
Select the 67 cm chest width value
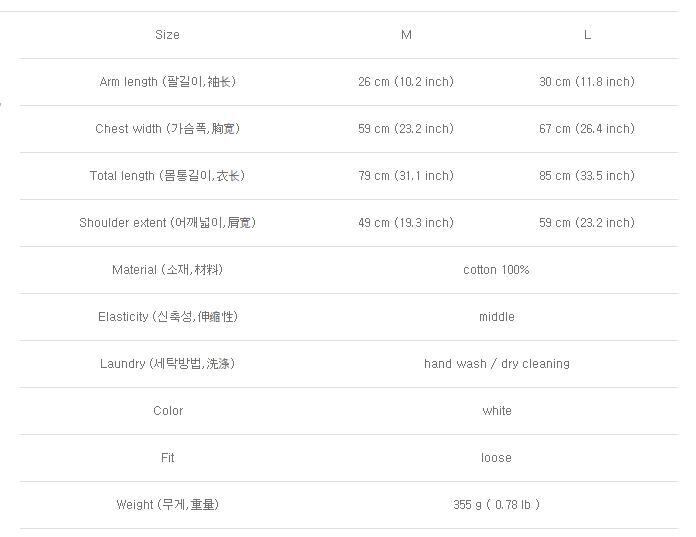[x=586, y=129]
